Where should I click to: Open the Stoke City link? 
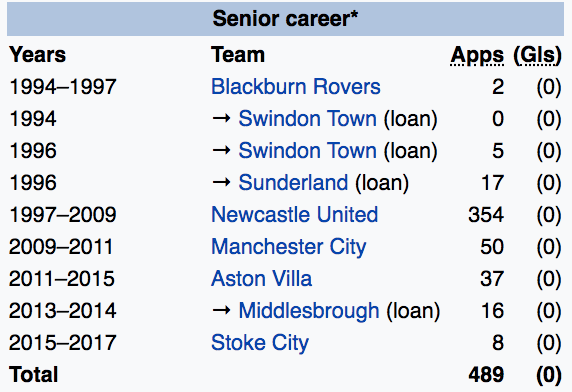click(x=260, y=343)
